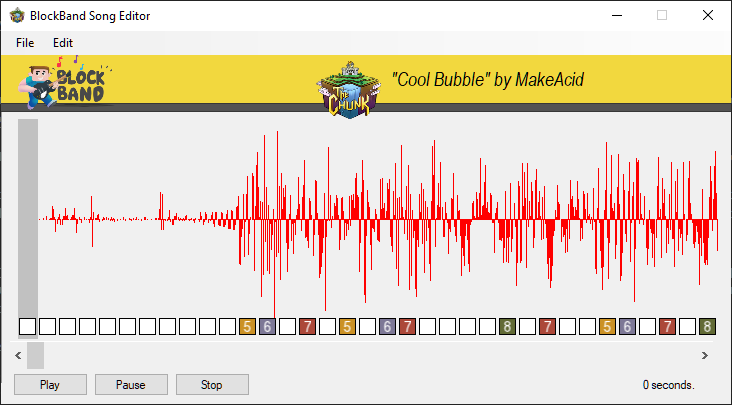Select the last green 8 note block

(707, 327)
